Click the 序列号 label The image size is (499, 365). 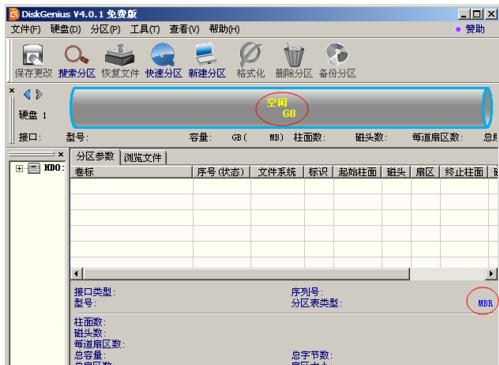click(x=307, y=292)
